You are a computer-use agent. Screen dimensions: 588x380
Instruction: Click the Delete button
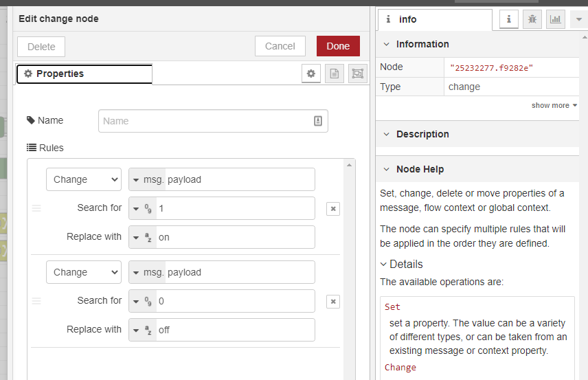[41, 47]
